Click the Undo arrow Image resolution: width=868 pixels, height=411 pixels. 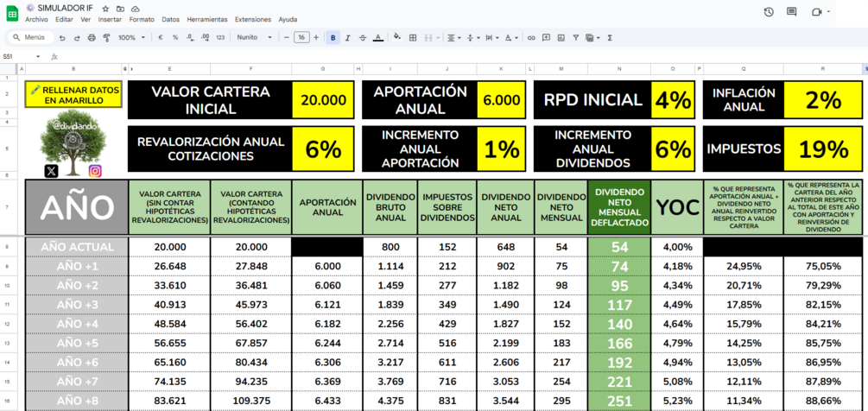pyautogui.click(x=62, y=38)
